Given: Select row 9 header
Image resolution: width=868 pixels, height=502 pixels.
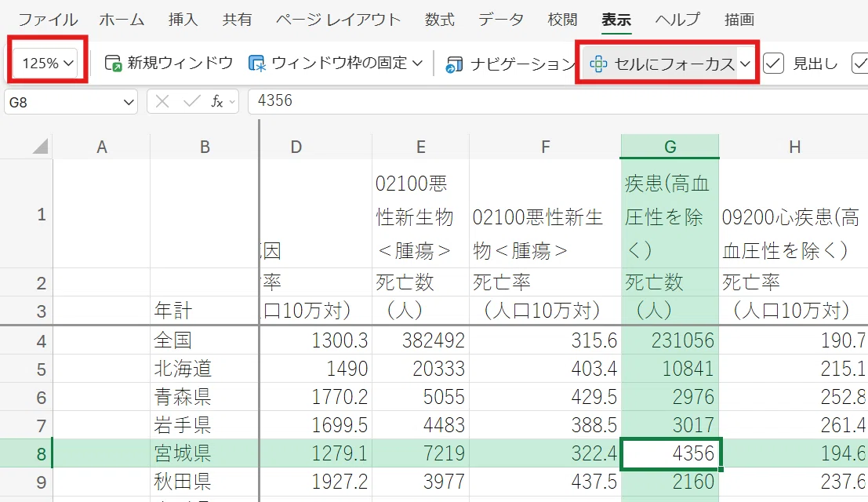Looking at the screenshot, I should (26, 482).
